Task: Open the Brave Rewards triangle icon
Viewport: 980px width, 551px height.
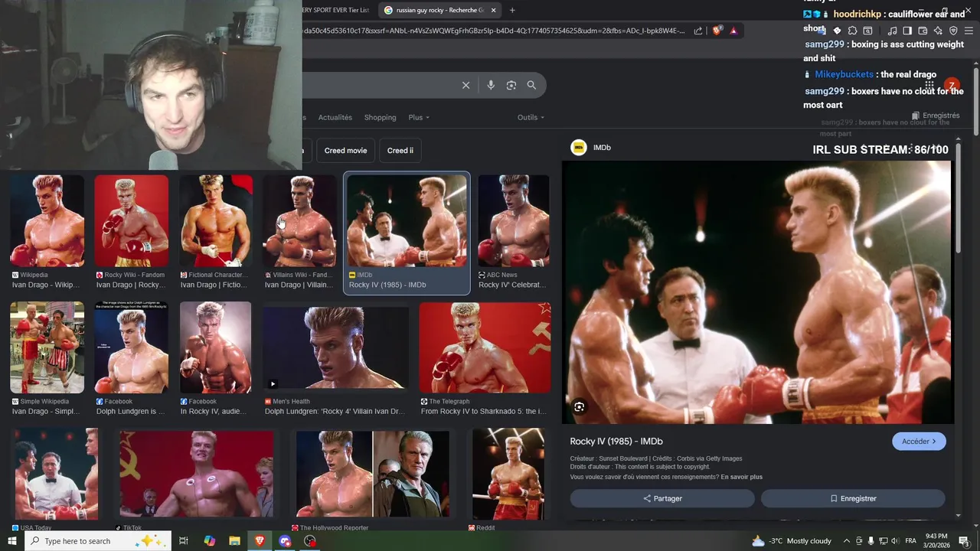Action: click(x=733, y=31)
